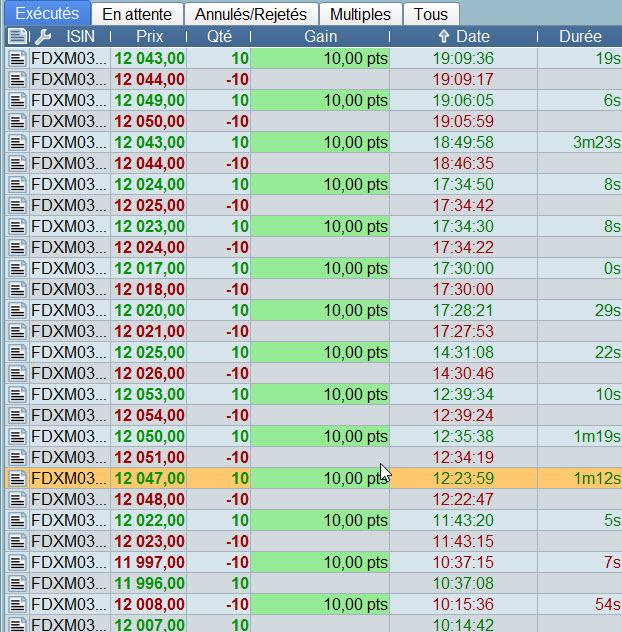Click row icon for 12 053,00 order
622x632 pixels.
pyautogui.click(x=17, y=394)
